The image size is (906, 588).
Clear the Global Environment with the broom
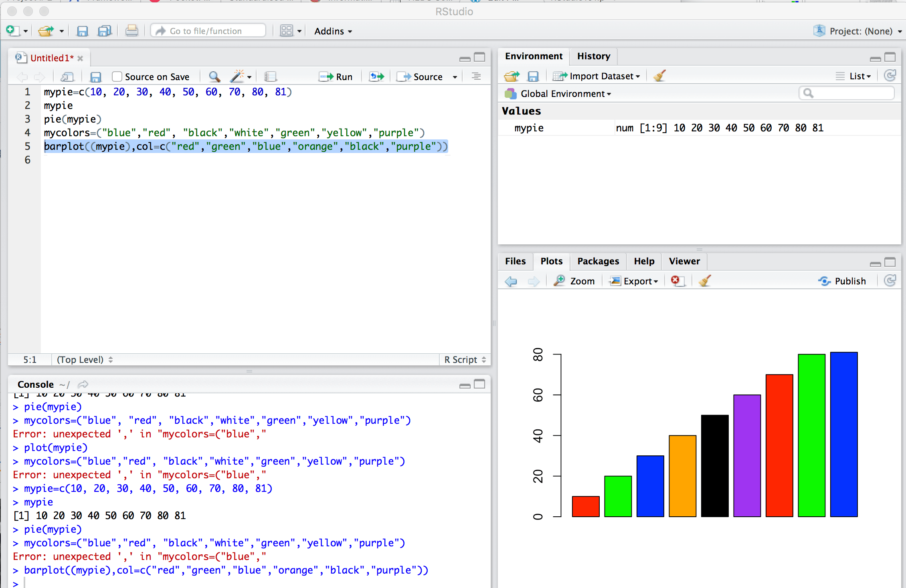pos(659,76)
